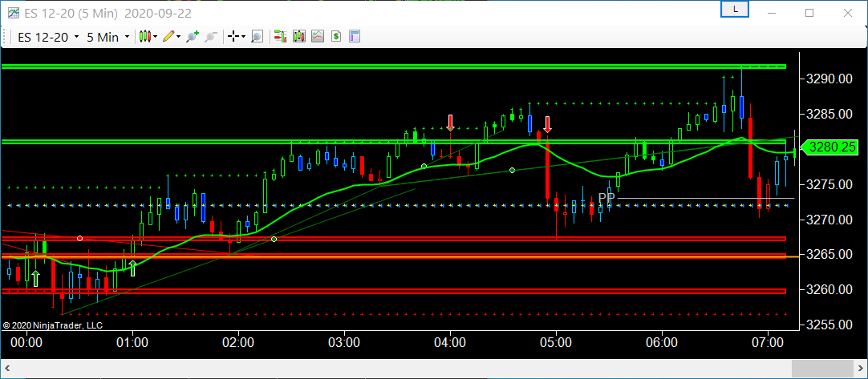Click the 03:00 time axis label
This screenshot has height=379, width=868.
[x=344, y=342]
